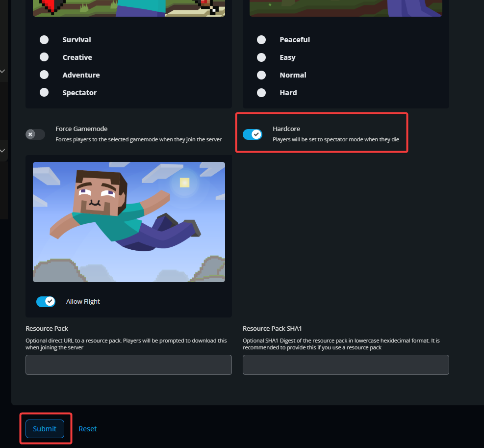
Task: Click the flying Steve illustration
Action: (128, 221)
